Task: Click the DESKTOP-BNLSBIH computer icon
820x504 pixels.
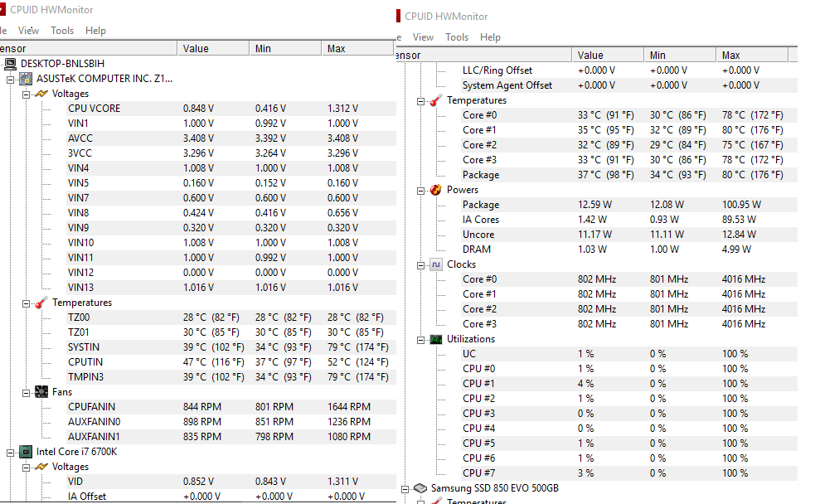Action: [x=10, y=64]
